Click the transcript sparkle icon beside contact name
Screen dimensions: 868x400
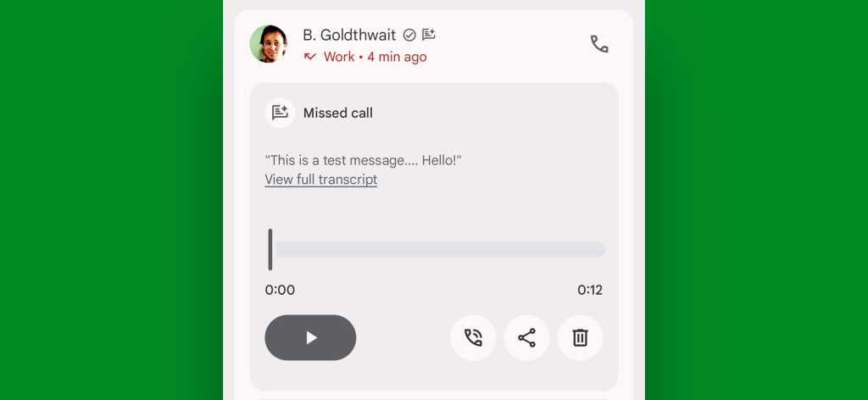coord(428,35)
